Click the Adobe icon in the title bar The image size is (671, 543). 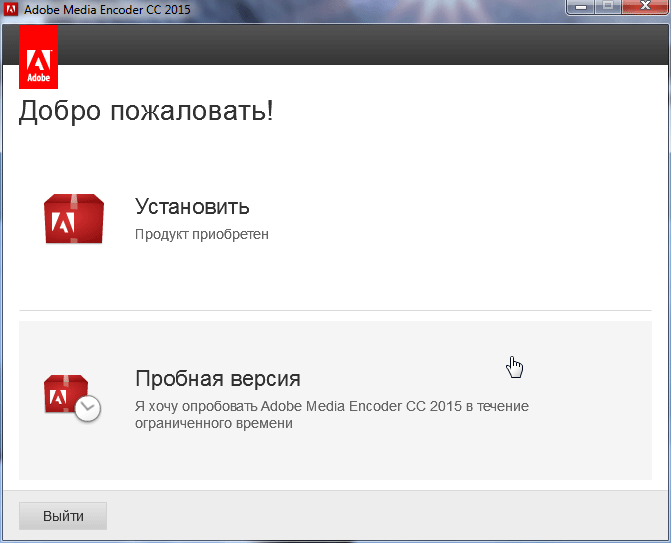click(11, 9)
